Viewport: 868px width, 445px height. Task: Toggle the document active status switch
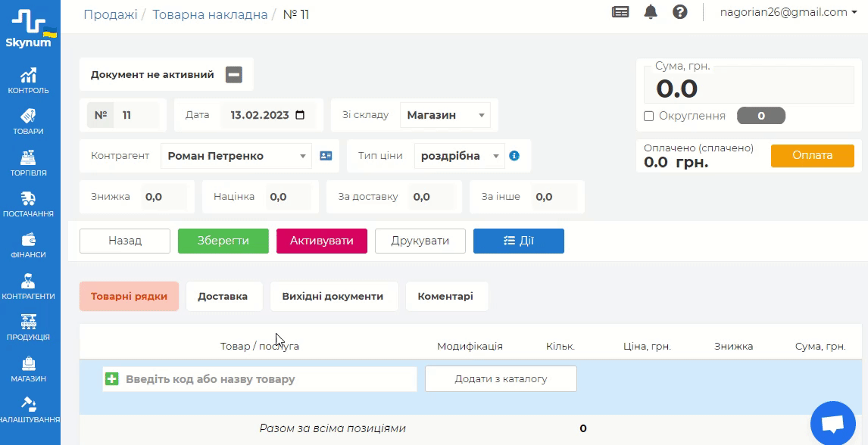pyautogui.click(x=234, y=75)
